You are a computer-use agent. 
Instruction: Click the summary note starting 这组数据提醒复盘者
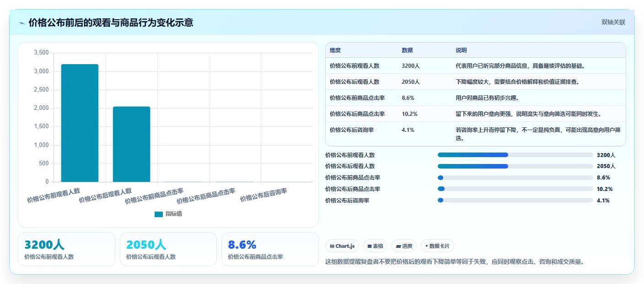[455, 262]
